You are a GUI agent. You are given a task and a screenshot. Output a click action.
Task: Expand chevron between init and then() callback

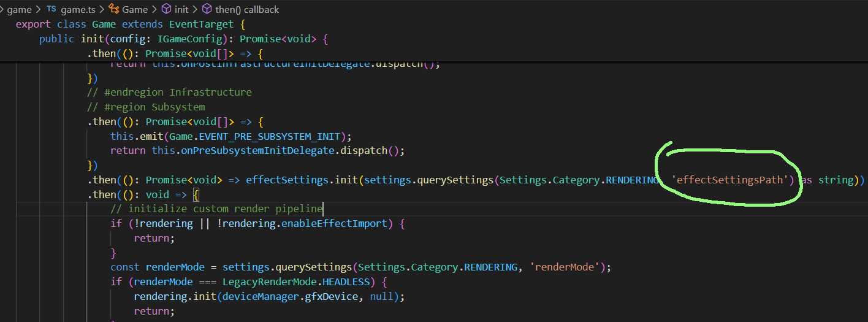(x=195, y=9)
